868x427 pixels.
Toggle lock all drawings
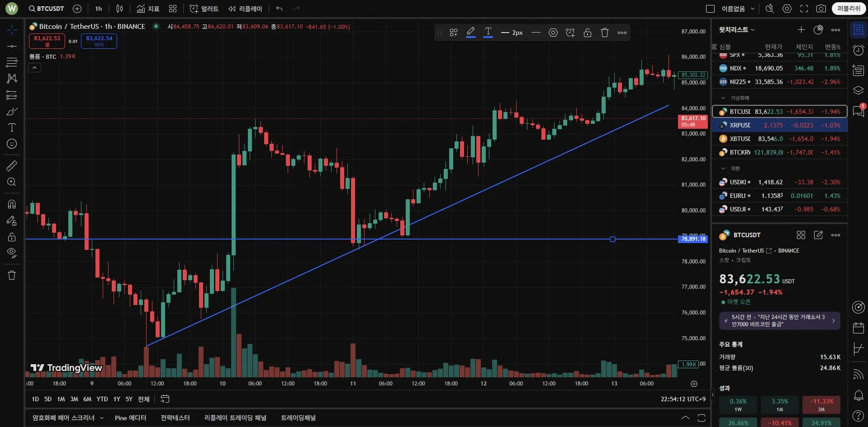(12, 237)
